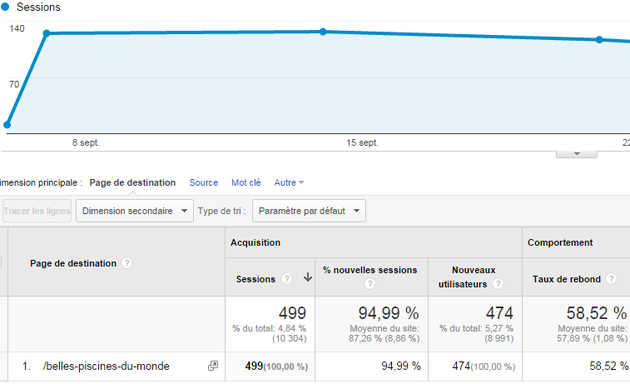This screenshot has width=630, height=384.
Task: Select the chart data point near 15 sept.
Action: 323,32
